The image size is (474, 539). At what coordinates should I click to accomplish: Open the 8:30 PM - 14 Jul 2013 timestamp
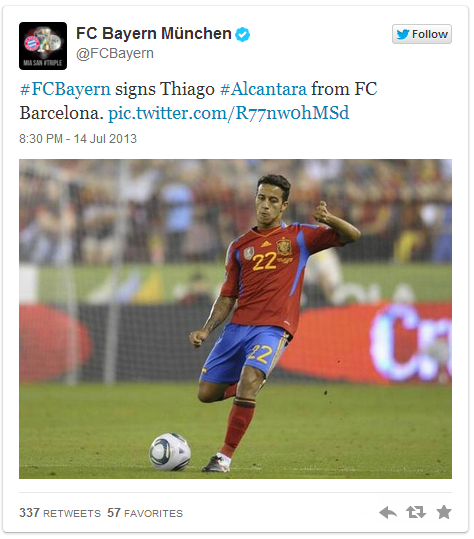pos(78,139)
